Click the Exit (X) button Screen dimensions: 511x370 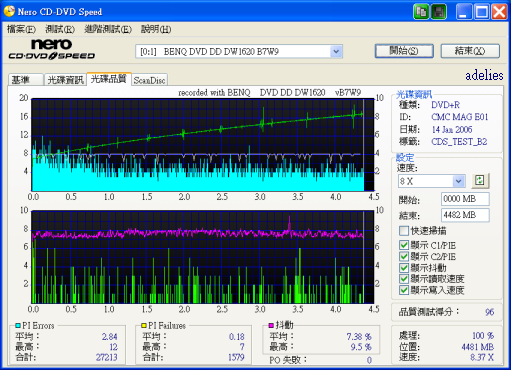click(x=470, y=51)
